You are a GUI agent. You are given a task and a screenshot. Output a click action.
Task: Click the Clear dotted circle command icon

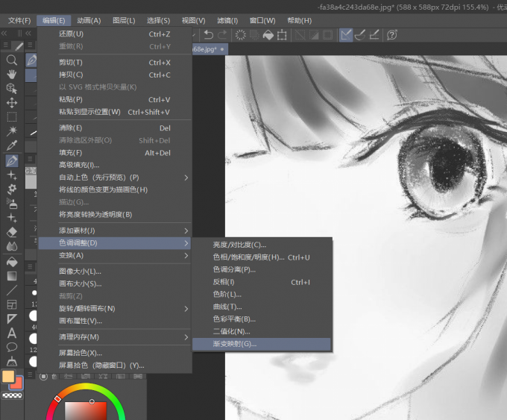(x=240, y=34)
